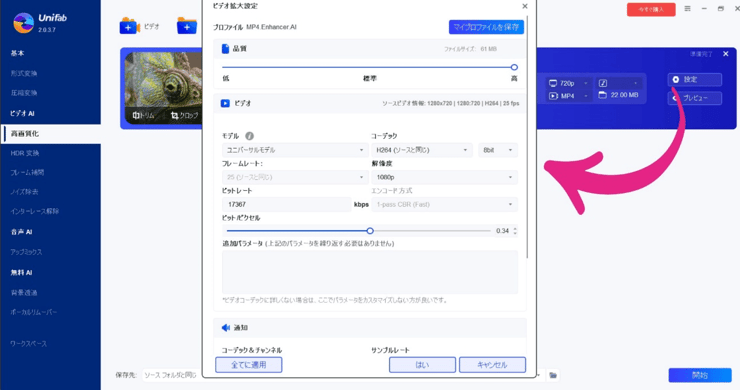Click the trim tool on video thumbnail

(x=143, y=115)
